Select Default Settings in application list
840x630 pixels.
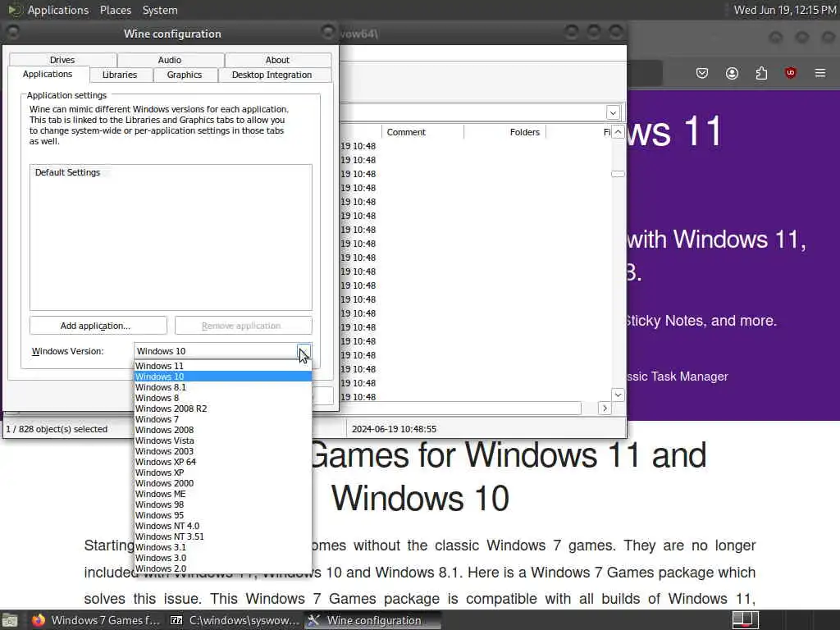pyautogui.click(x=67, y=172)
